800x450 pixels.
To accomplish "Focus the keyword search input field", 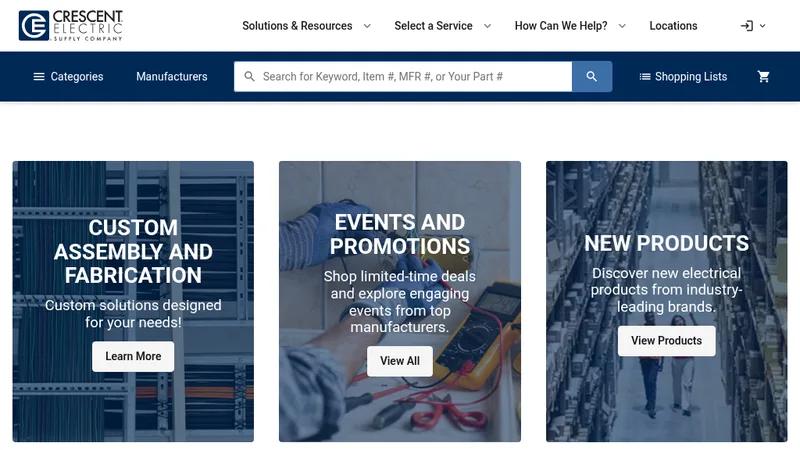I will pos(403,77).
